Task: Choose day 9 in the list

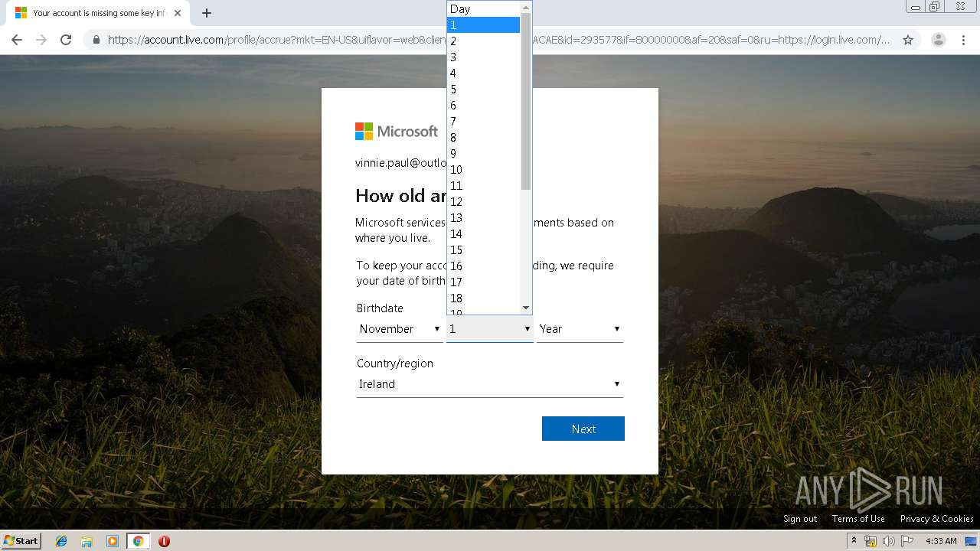Action: 483,154
